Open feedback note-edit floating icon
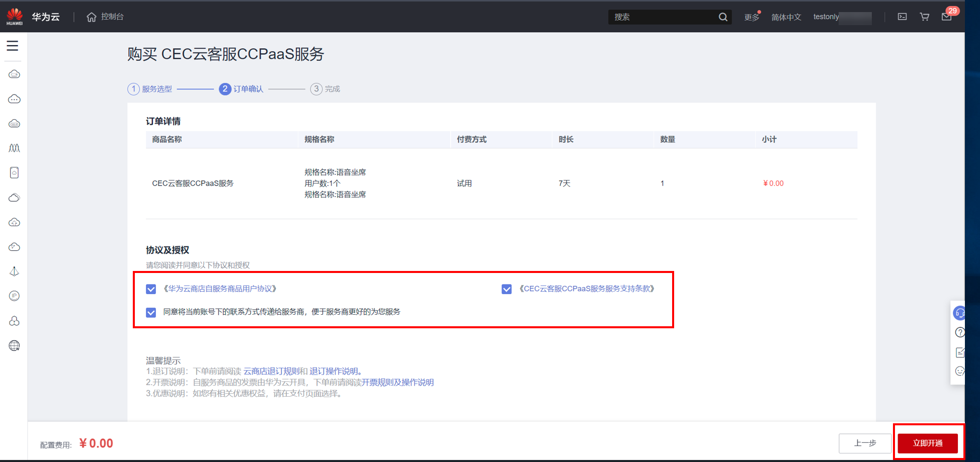The width and height of the screenshot is (980, 462). click(x=960, y=352)
